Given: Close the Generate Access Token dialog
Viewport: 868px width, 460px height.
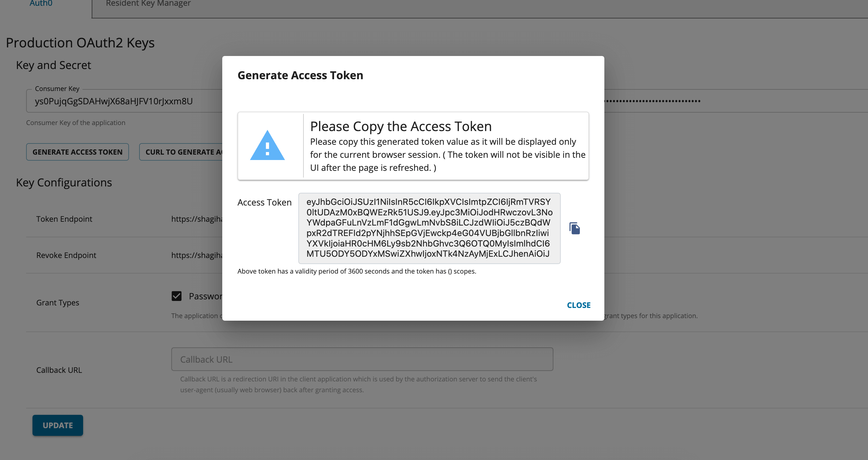Looking at the screenshot, I should [578, 305].
